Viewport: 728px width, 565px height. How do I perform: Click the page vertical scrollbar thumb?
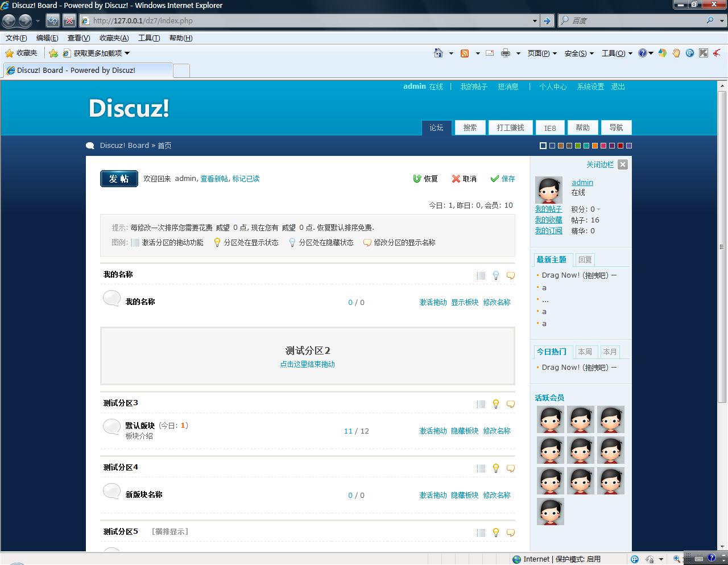[x=722, y=246]
